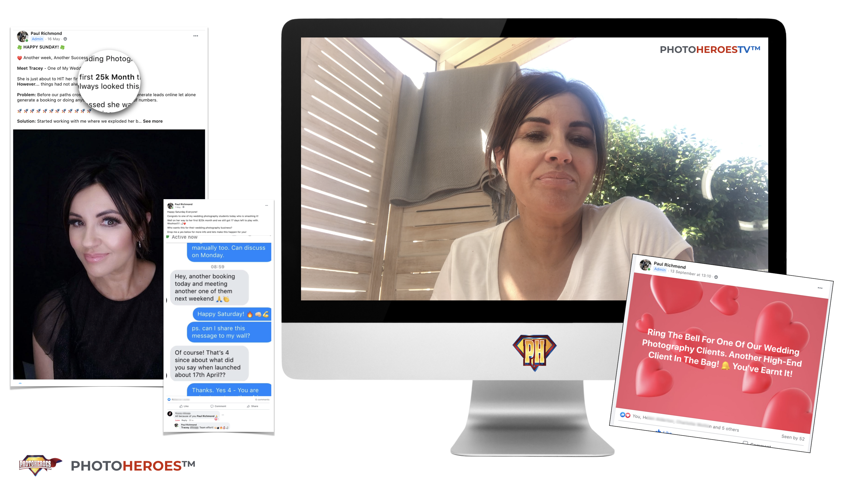Open the three-dots menu on the 1 May post
Viewport: 868px width, 489px height.
pos(267,205)
